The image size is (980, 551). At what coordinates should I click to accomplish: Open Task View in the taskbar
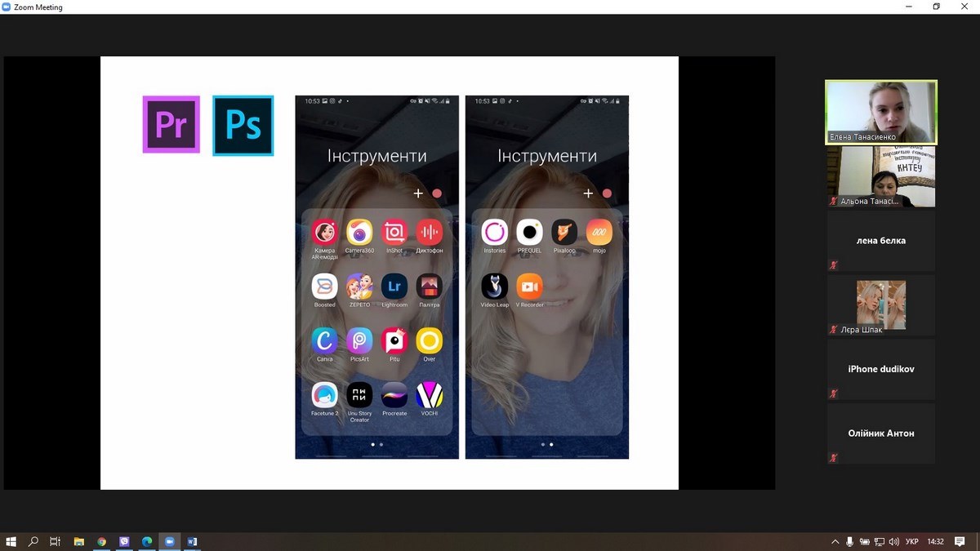[56, 541]
